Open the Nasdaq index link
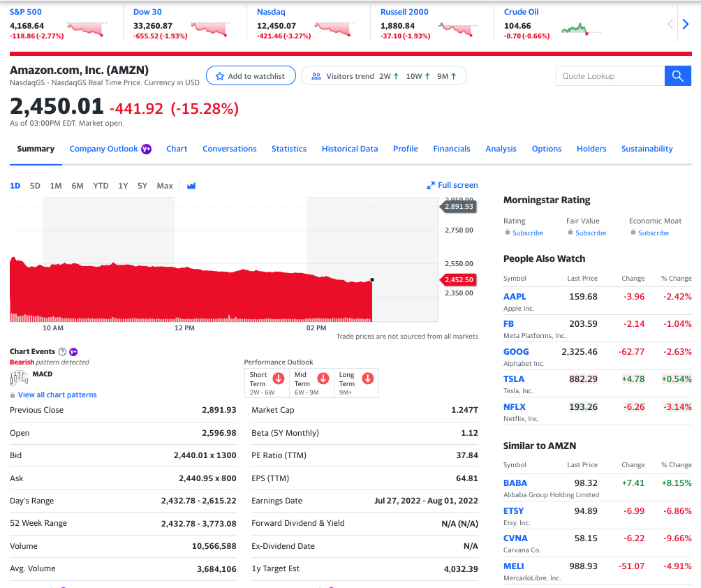Viewport: 701px width, 588px height. (x=271, y=12)
